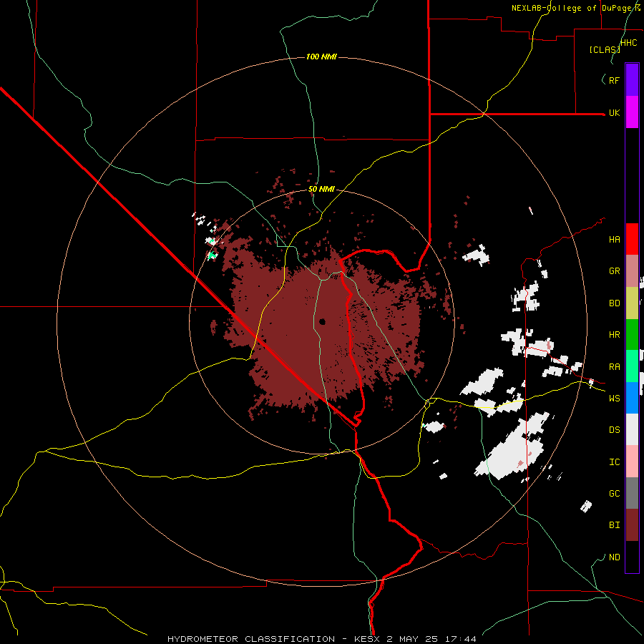The width and height of the screenshot is (644, 644).
Task: Select the dark red BI biological swatch
Action: [x=632, y=525]
